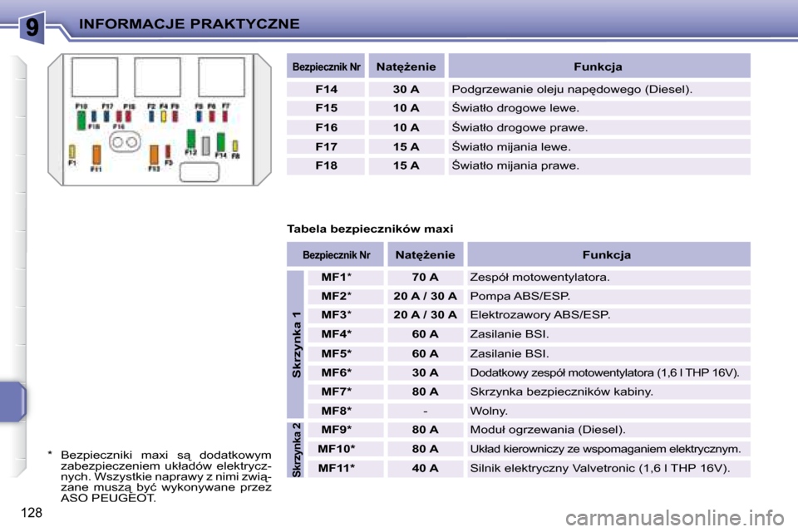This screenshot has height=532, width=798.
Task: Click the red F3 fuse in the diagram
Action: click(x=168, y=152)
